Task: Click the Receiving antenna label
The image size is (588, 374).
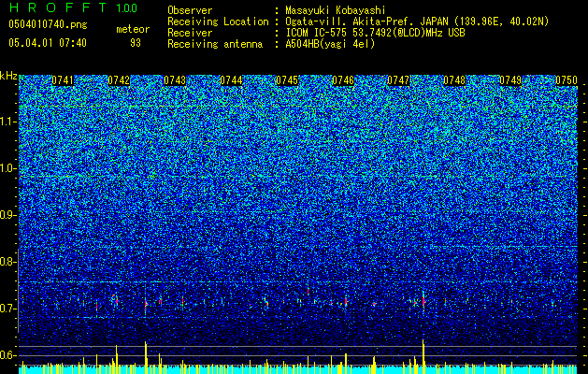Action: 215,44
